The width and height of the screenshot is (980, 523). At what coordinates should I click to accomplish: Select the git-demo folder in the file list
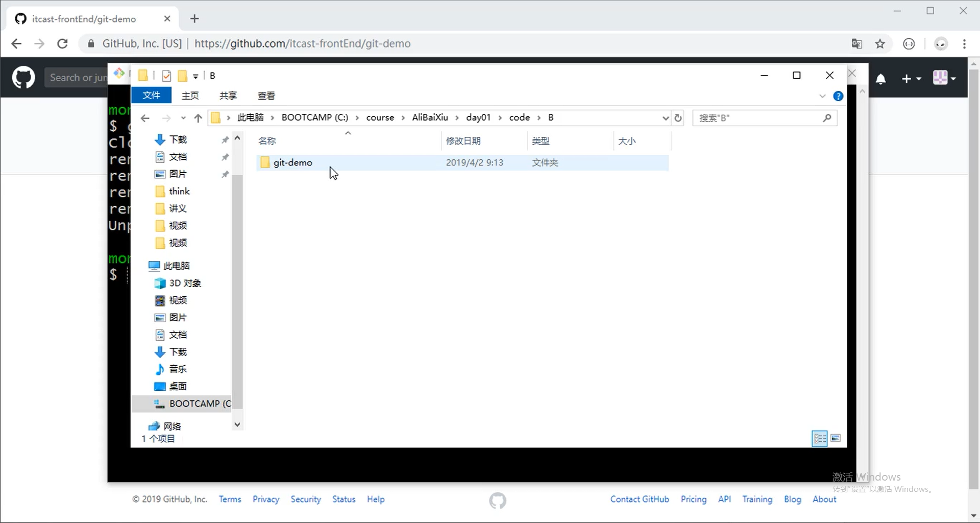pyautogui.click(x=292, y=162)
